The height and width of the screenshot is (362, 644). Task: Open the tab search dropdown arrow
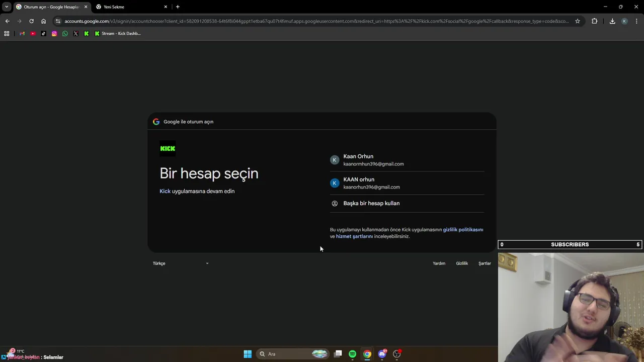click(7, 7)
